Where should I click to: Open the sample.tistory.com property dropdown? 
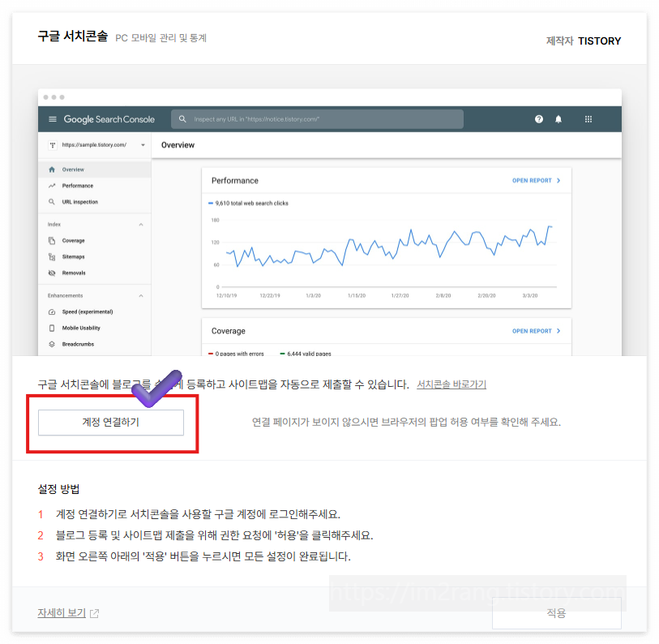tap(143, 145)
